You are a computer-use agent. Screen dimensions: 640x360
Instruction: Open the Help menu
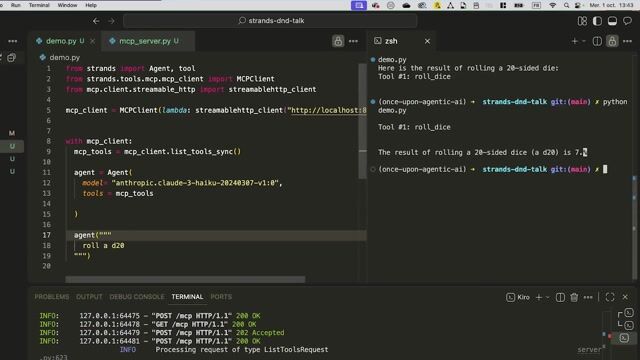91,5
